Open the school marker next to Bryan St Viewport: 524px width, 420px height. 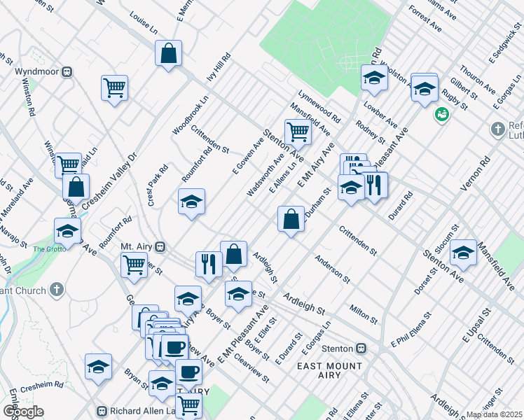coord(162,384)
